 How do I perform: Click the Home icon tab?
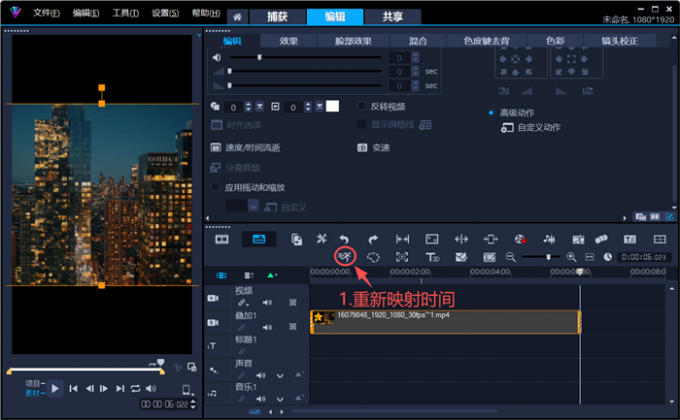click(x=237, y=17)
